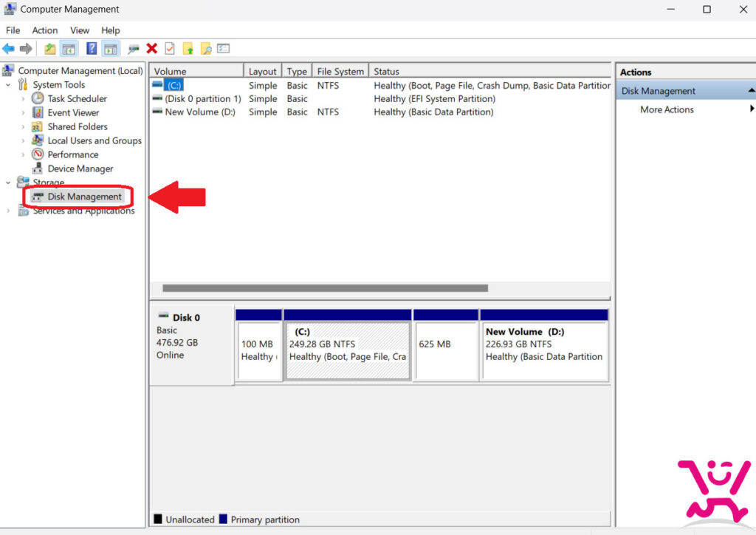Click the System Tools wrench icon
Image resolution: width=756 pixels, height=535 pixels.
23,84
